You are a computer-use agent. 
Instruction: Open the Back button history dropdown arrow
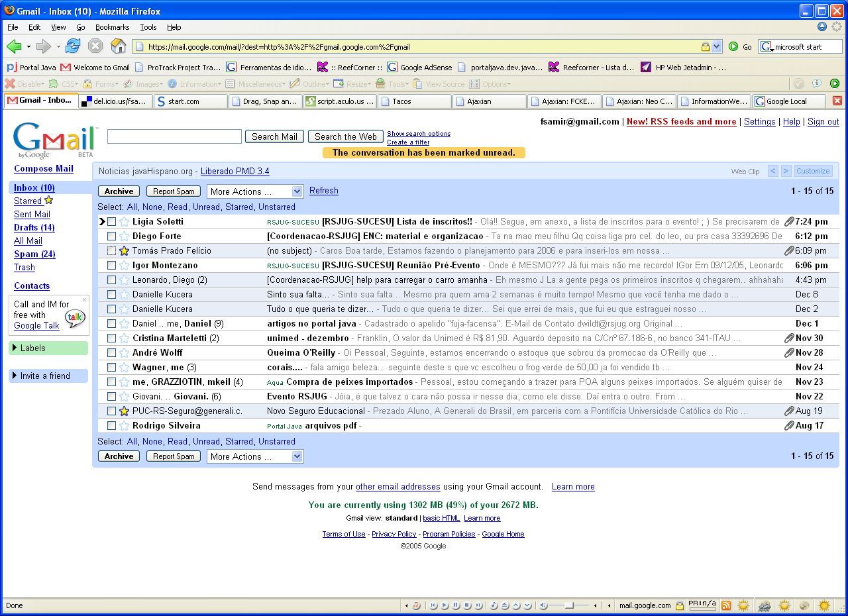[28, 46]
